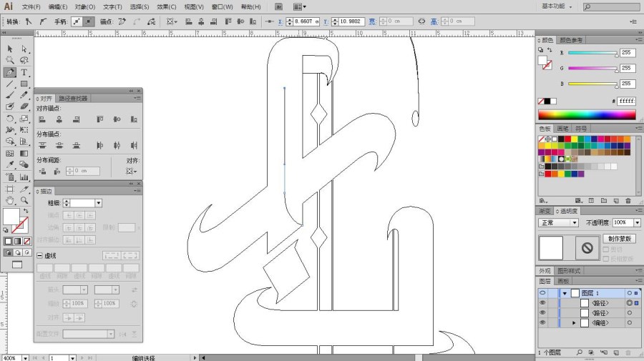
Task: Pick the Hand tool
Action: [10, 200]
